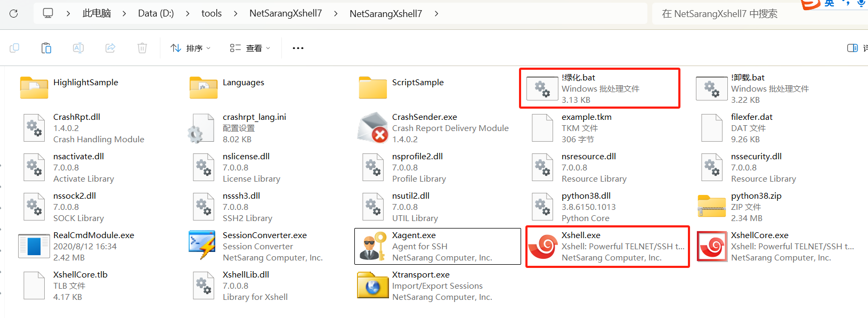This screenshot has width=868, height=318.
Task: Go to tools folder in the breadcrumb
Action: click(x=212, y=13)
